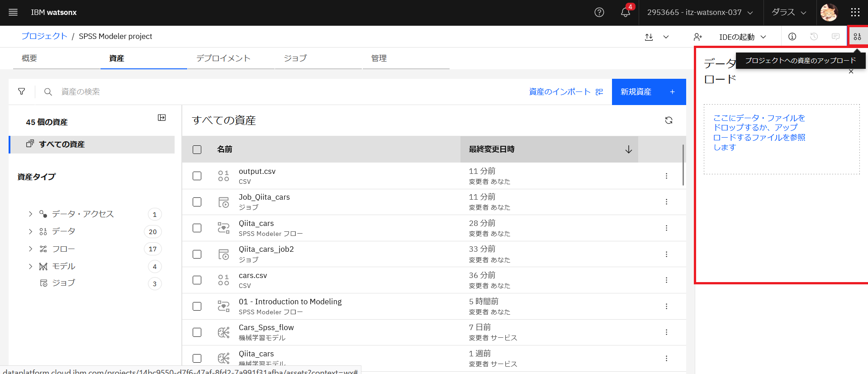This screenshot has width=868, height=374.
Task: Select ジョブ asset type
Action: [63, 283]
